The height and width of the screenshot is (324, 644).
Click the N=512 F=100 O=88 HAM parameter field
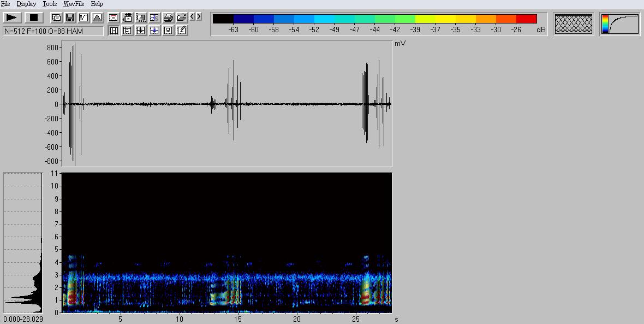53,31
